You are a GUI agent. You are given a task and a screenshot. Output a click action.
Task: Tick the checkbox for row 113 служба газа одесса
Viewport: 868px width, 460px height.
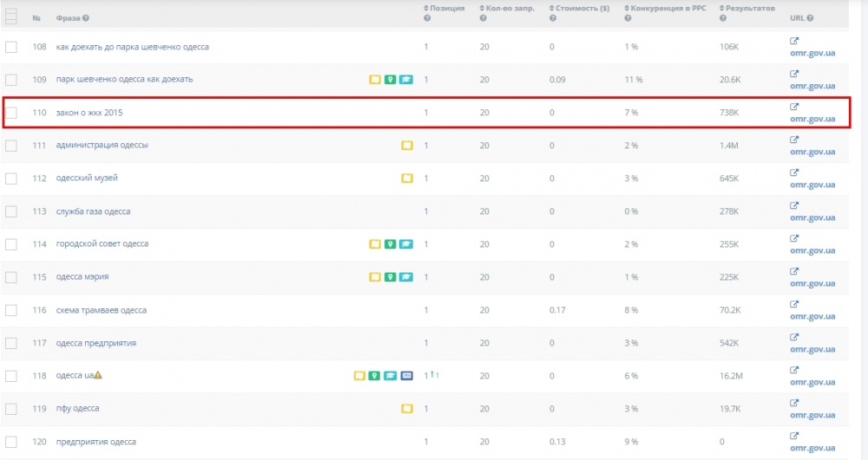pyautogui.click(x=11, y=212)
